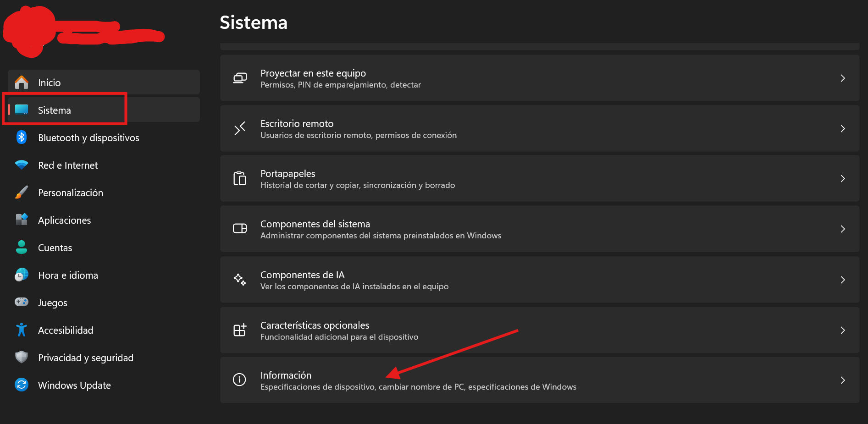Click the info circle icon beside Información
This screenshot has height=424, width=868.
click(x=239, y=380)
